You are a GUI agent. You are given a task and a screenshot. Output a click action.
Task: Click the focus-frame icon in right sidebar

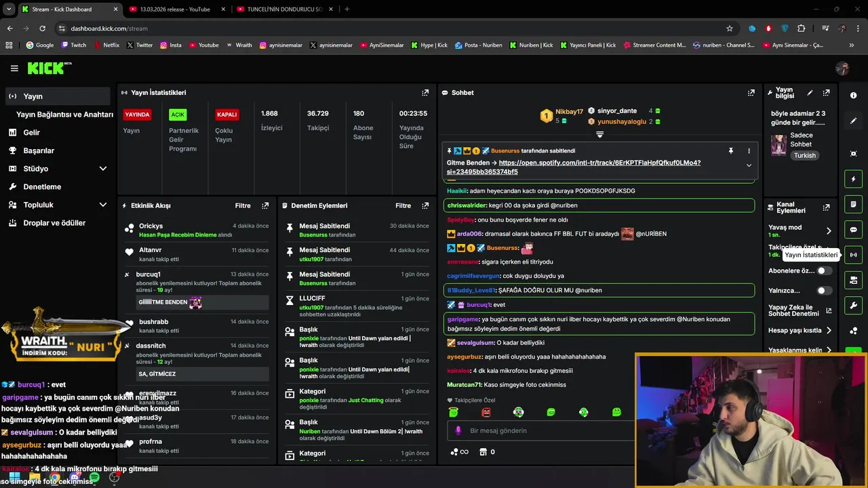(853, 154)
